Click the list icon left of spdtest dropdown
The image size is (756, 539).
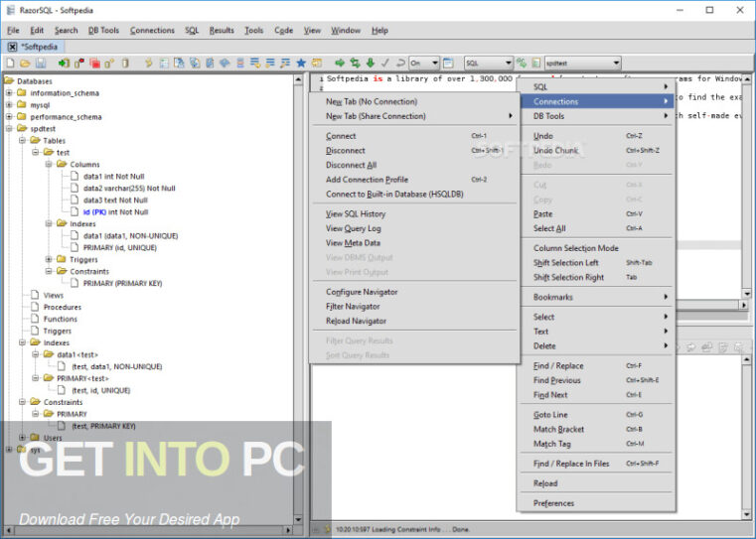[536, 64]
